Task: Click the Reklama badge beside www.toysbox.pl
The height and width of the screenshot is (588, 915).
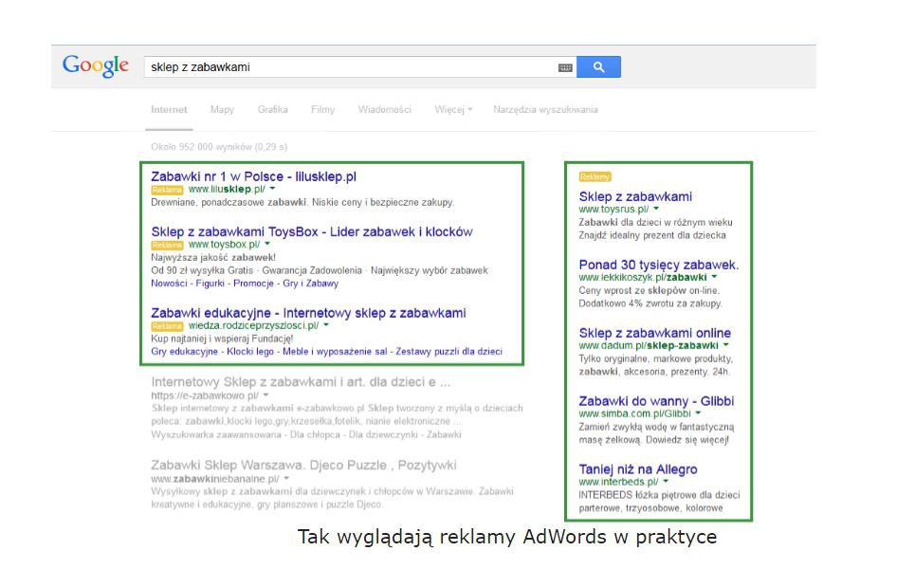Action: [167, 245]
